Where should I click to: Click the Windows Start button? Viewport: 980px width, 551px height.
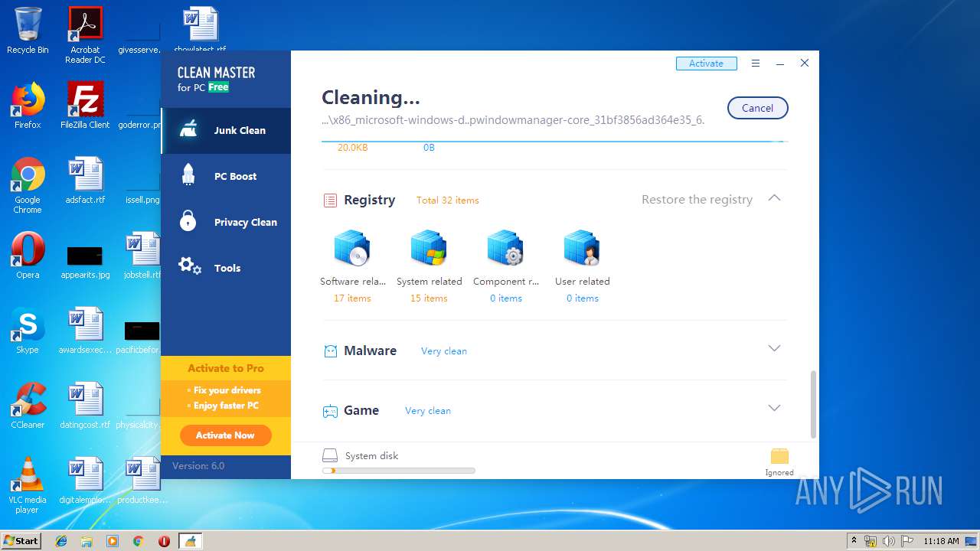[x=21, y=540]
